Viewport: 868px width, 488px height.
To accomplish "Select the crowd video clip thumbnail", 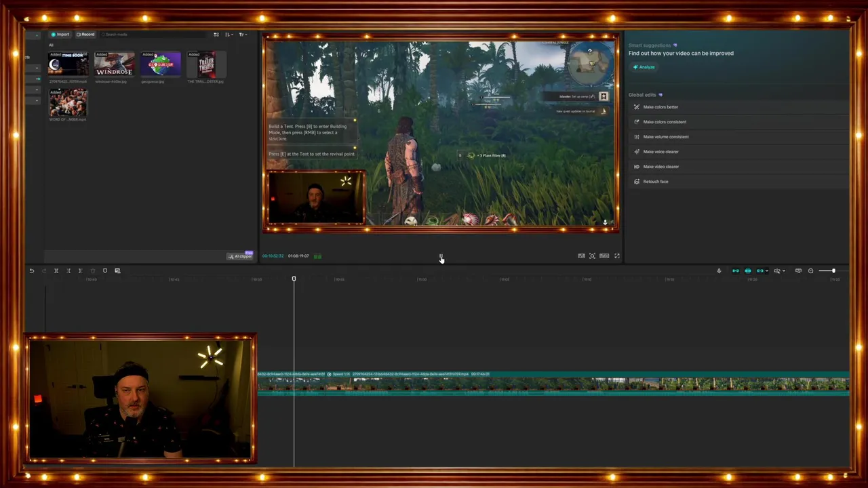I will point(68,102).
